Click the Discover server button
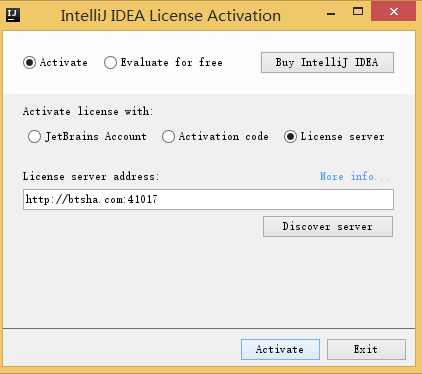 click(328, 227)
